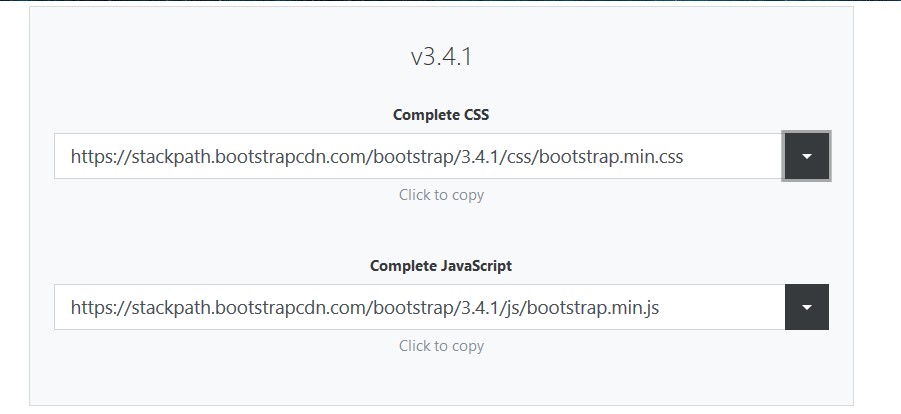Image resolution: width=901 pixels, height=414 pixels.
Task: Open the Complete CSS dropdown arrow
Action: click(806, 156)
